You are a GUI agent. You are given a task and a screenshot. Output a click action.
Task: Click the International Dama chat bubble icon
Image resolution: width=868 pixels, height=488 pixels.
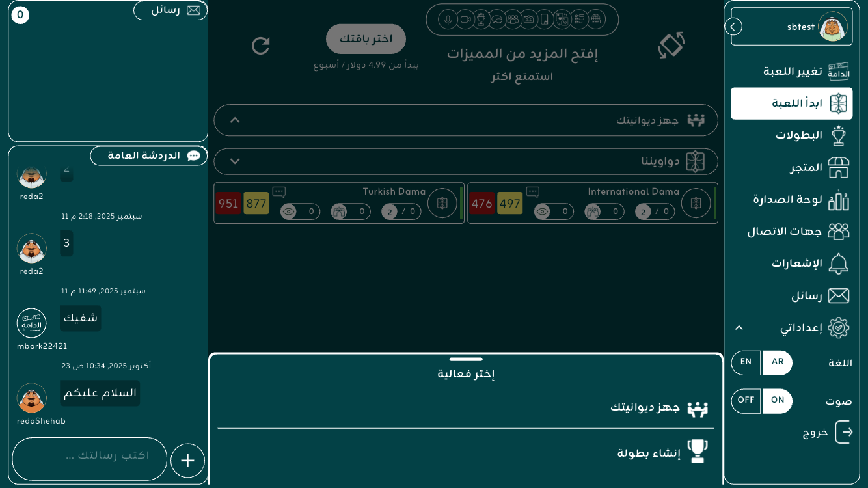(532, 192)
